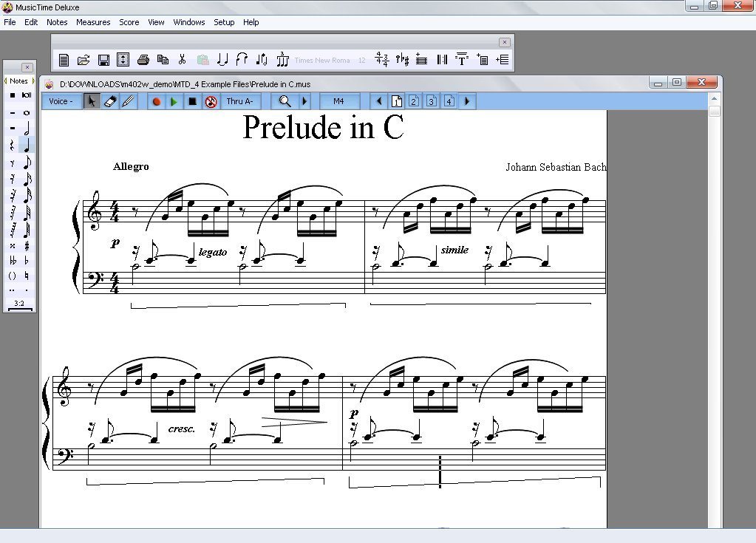Screen dimensions: 756x543
Task: Click the barlines icon in toolbar
Action: pos(442,60)
